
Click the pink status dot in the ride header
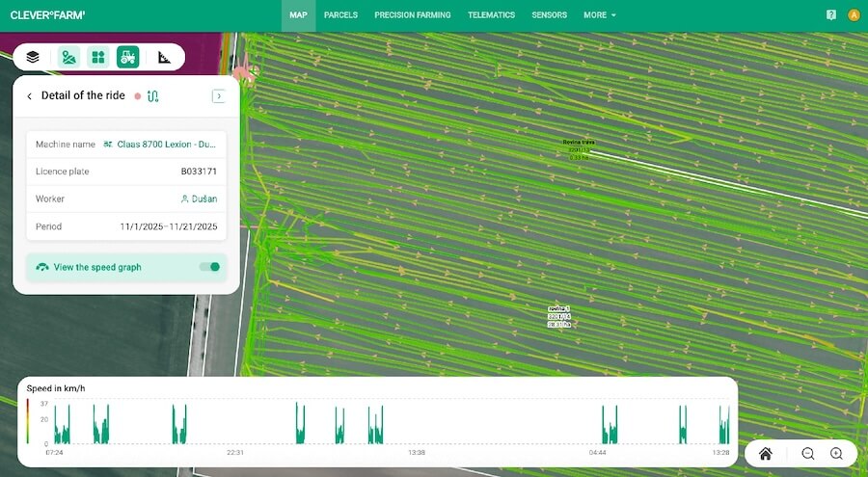click(x=138, y=96)
